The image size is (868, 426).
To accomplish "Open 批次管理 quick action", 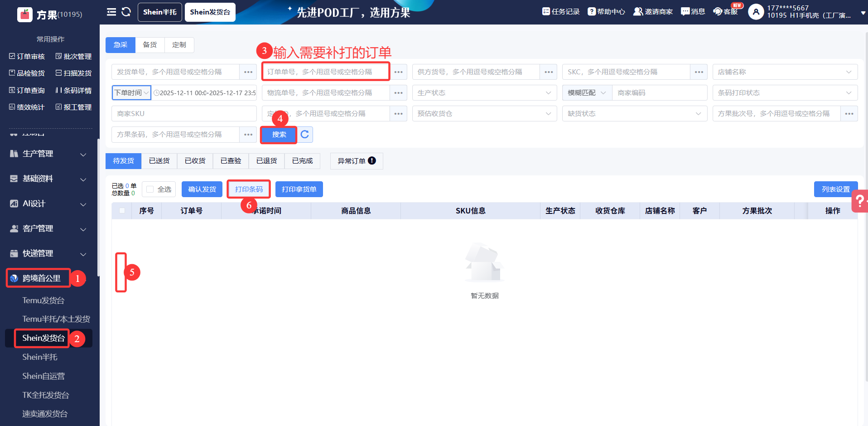I will (x=73, y=56).
